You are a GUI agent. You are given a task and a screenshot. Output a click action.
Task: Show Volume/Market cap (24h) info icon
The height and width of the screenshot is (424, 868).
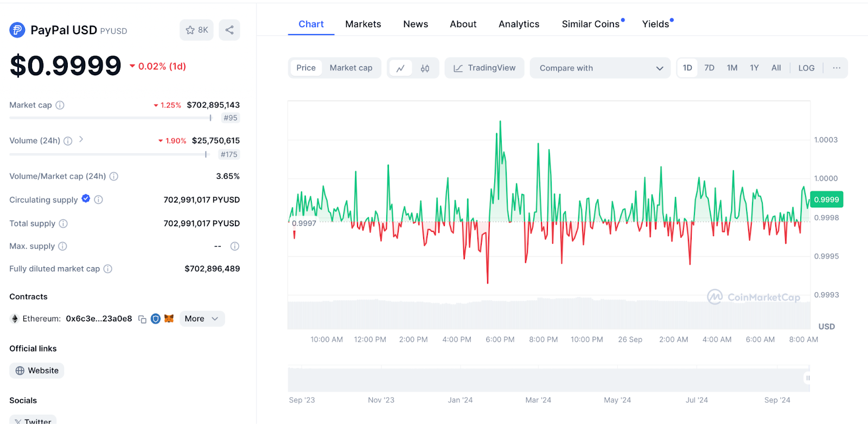(114, 176)
